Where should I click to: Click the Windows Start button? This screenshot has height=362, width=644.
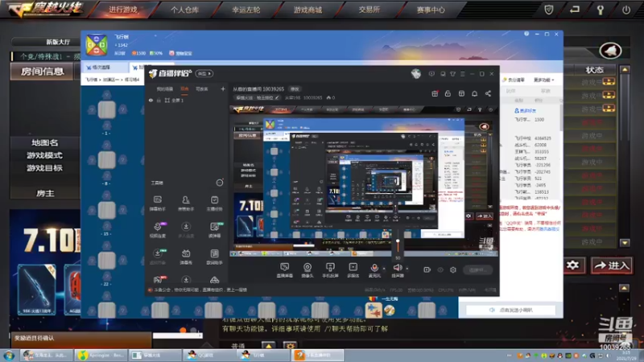(x=9, y=355)
